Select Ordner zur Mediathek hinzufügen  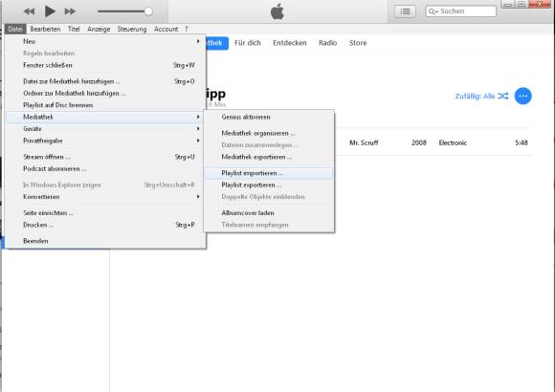[x=105, y=93]
